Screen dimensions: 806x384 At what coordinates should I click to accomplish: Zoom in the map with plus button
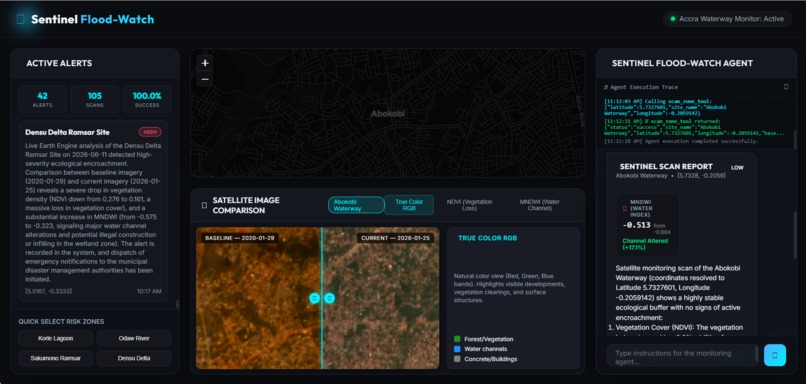pyautogui.click(x=205, y=63)
